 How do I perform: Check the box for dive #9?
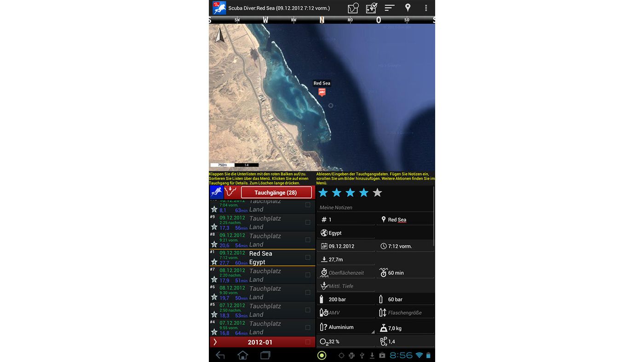click(x=308, y=222)
